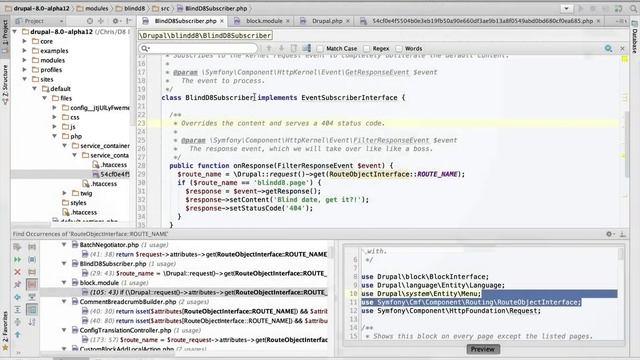Close the block.module tab
The height and width of the screenshot is (360, 640).
click(x=288, y=21)
